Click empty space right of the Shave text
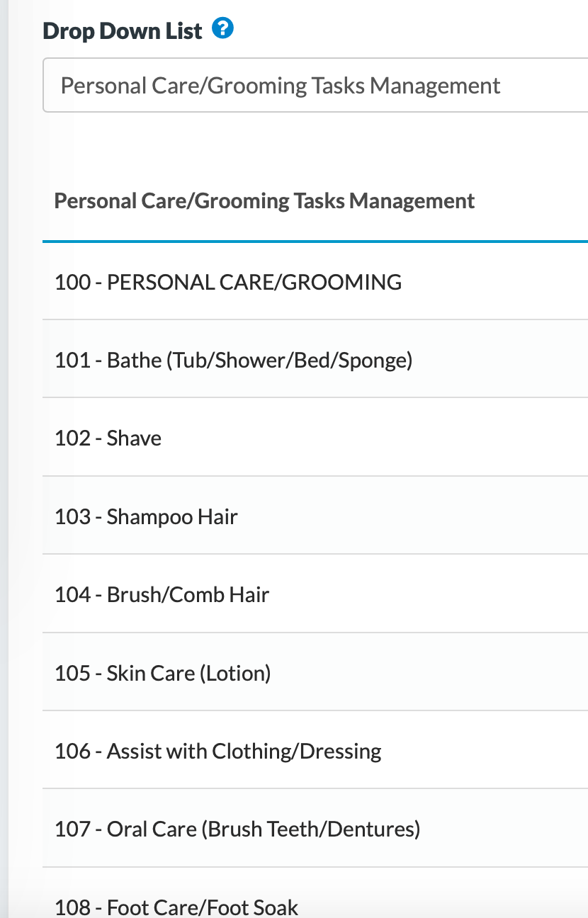The height and width of the screenshot is (918, 588). (x=368, y=438)
